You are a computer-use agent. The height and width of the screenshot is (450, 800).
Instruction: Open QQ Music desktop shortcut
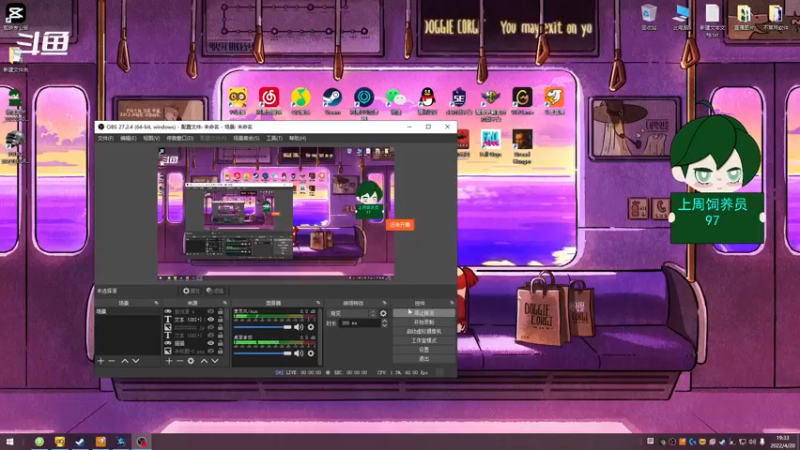pos(301,100)
